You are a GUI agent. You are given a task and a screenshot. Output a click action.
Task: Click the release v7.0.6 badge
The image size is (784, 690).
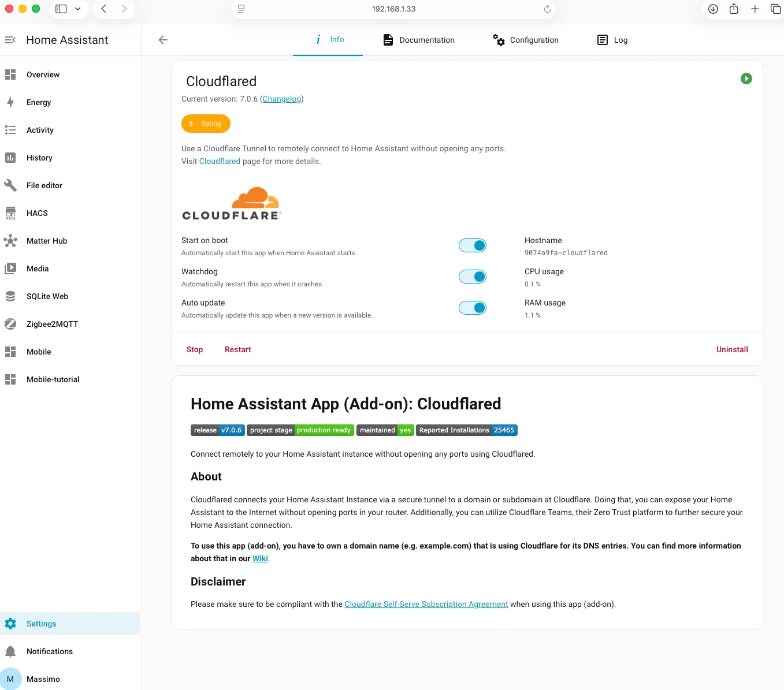tap(218, 430)
